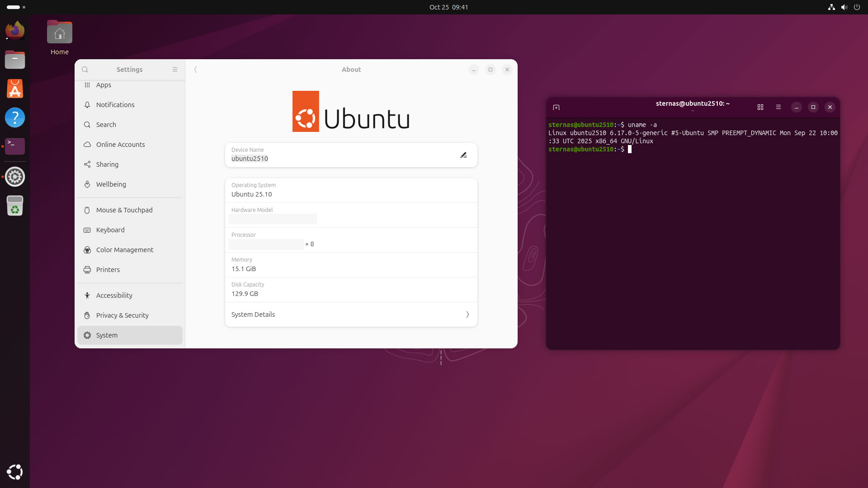Click the Settings search magnifier icon
868x488 pixels.
[x=85, y=70]
